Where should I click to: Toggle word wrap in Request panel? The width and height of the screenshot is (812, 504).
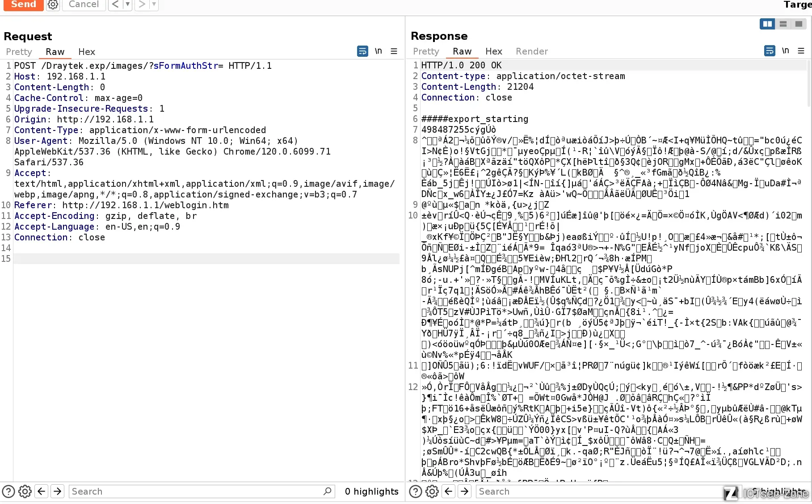click(362, 51)
